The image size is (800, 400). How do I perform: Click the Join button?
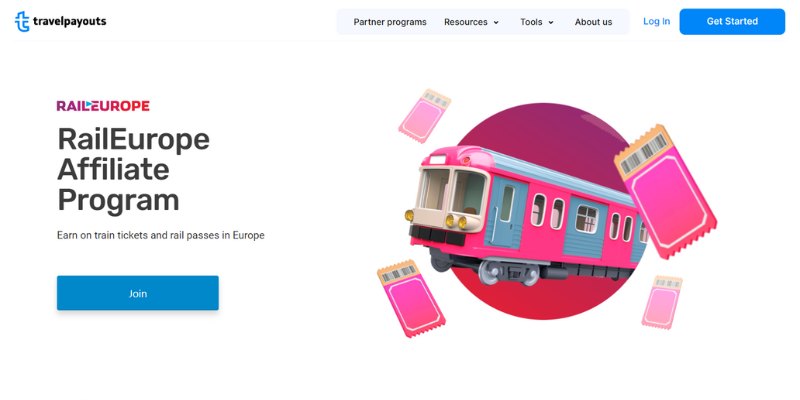[x=138, y=293]
